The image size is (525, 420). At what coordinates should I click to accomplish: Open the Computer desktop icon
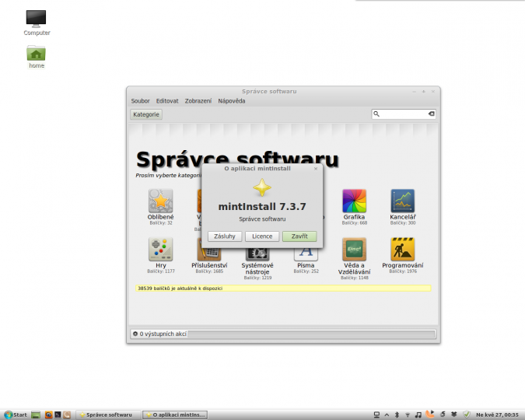[36, 19]
